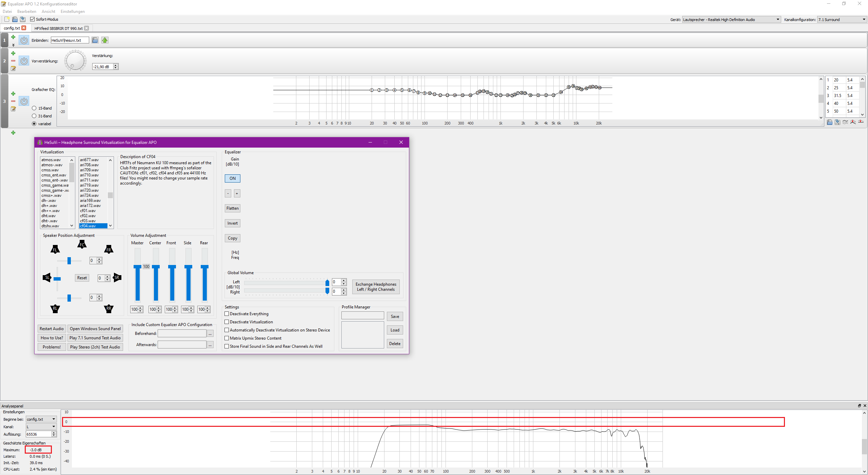The width and height of the screenshot is (868, 475).
Task: Click the new file icon in the toolbar
Action: (x=7, y=19)
